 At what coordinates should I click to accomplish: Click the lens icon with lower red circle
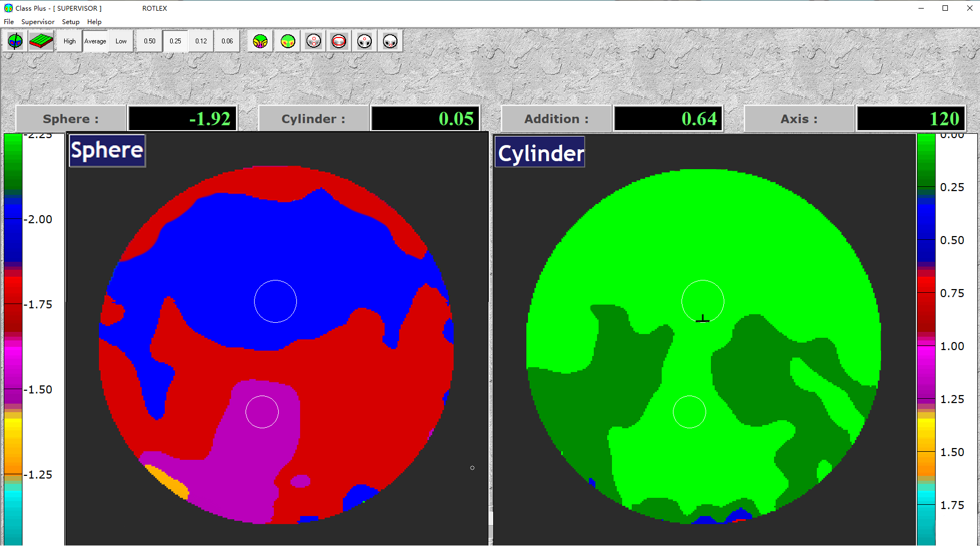click(391, 41)
